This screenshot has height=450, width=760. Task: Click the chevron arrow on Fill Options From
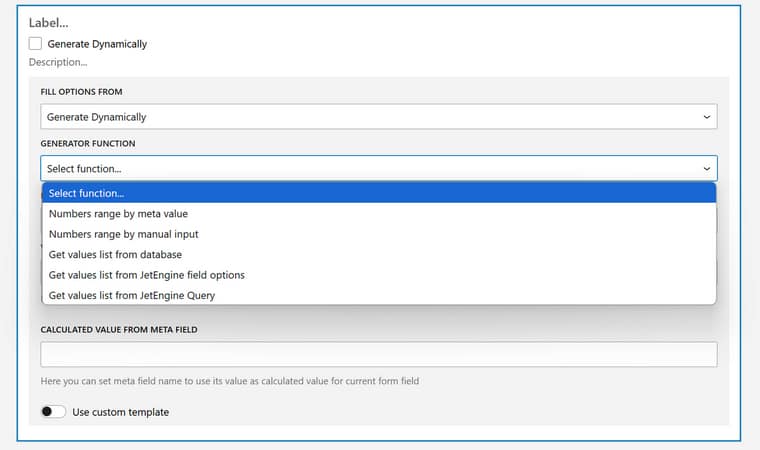point(707,117)
